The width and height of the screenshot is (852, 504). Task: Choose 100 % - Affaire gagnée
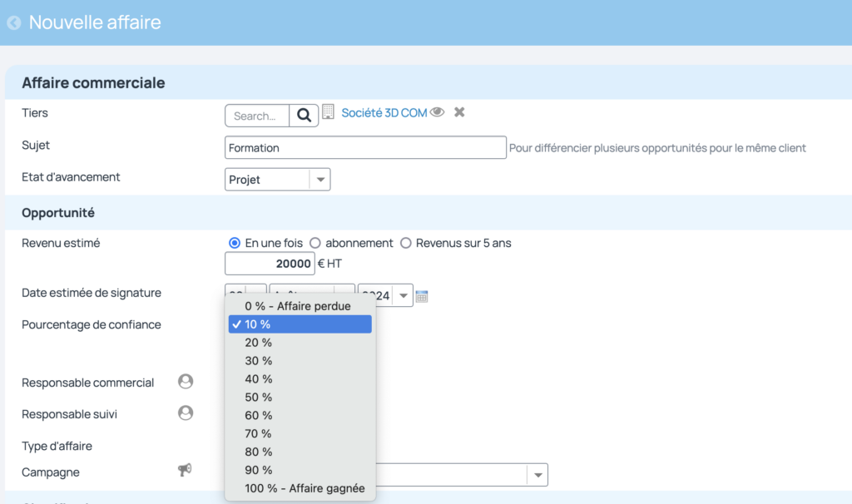pyautogui.click(x=300, y=488)
